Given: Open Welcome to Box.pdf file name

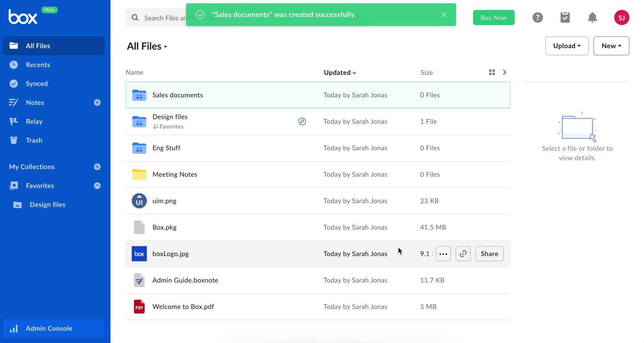Looking at the screenshot, I should pyautogui.click(x=183, y=307).
